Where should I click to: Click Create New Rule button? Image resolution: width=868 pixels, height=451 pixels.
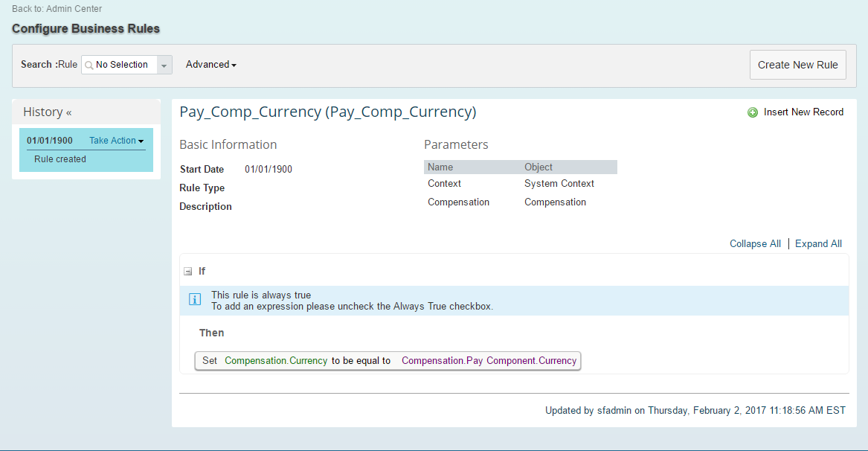coord(797,65)
